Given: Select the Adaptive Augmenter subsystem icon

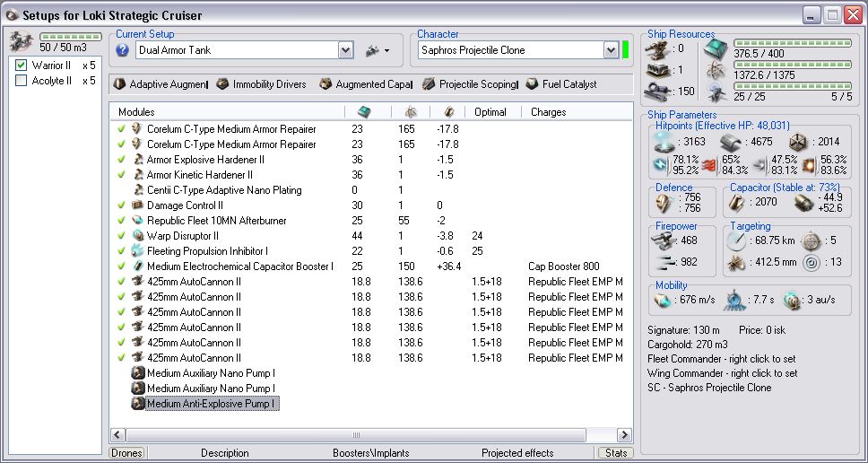Looking at the screenshot, I should [120, 83].
